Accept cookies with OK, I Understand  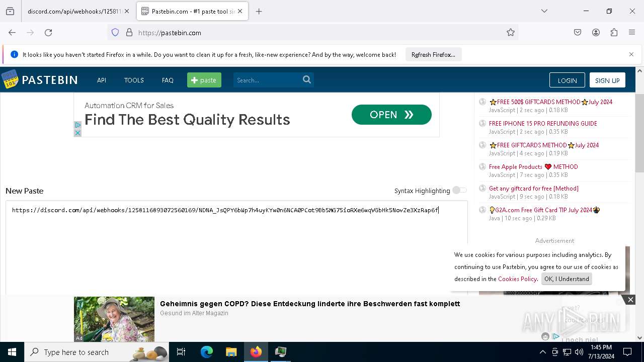pos(567,279)
